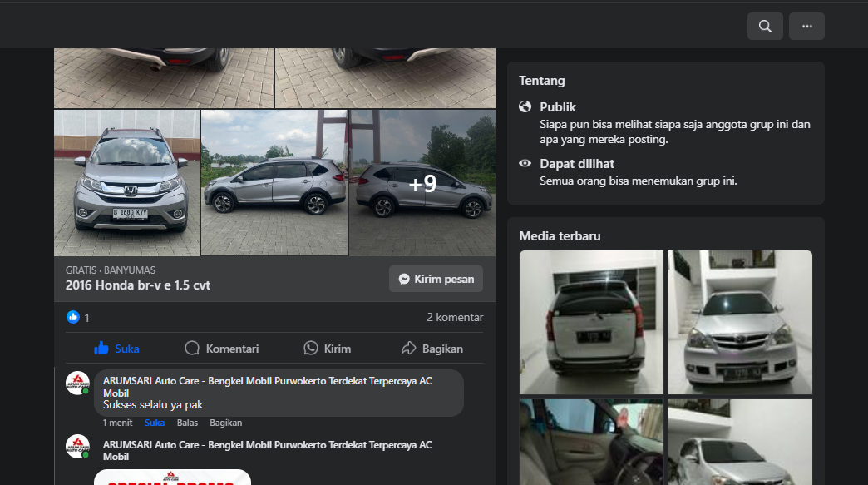This screenshot has height=485, width=868.
Task: Click Komentari to comment on post
Action: 221,349
